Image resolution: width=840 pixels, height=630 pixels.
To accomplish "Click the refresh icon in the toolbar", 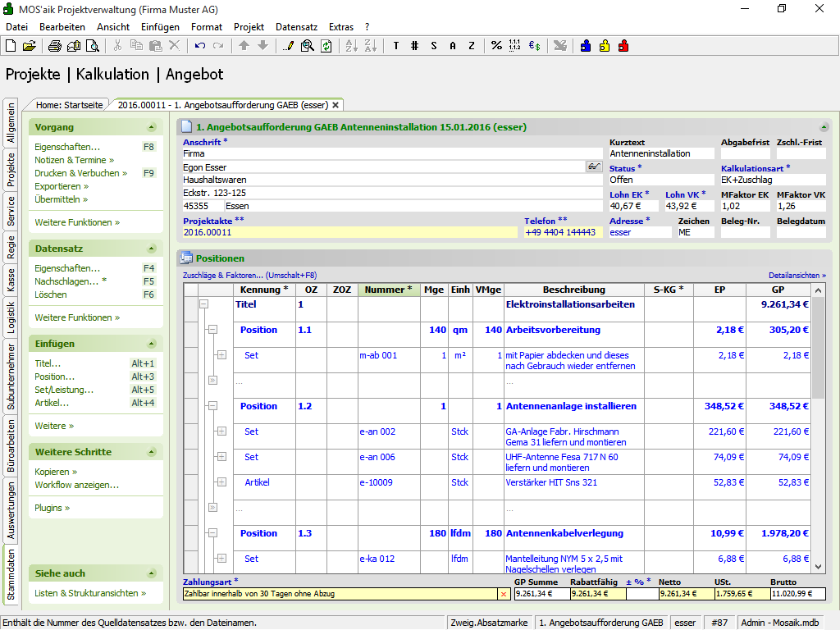I will click(326, 46).
